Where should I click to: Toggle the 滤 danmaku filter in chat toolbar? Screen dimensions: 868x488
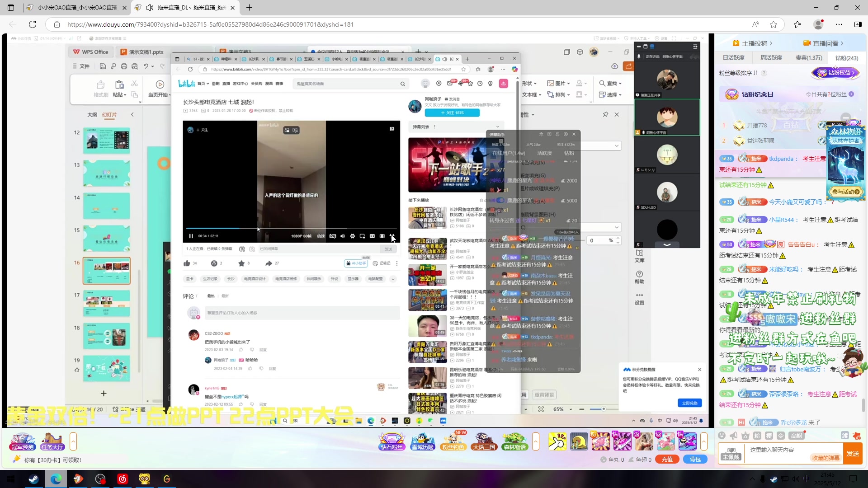coord(844,436)
